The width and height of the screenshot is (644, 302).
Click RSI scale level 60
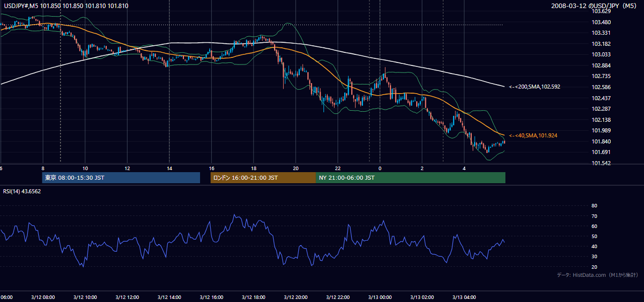594,226
